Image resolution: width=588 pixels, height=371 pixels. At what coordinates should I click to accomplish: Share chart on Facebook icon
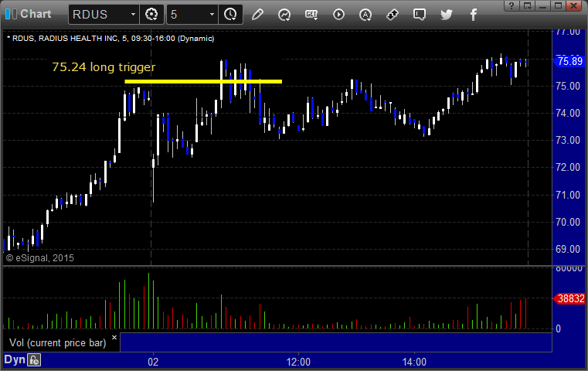pos(474,15)
